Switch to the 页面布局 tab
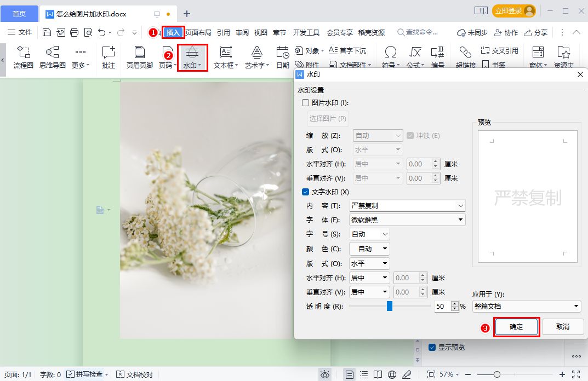 198,33
